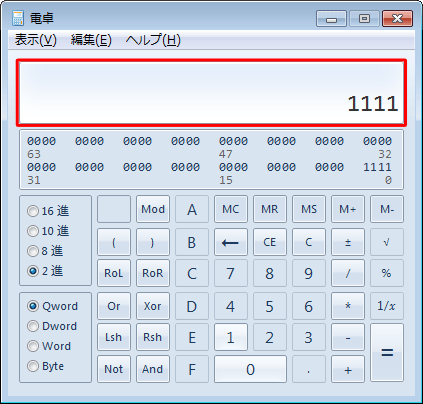The width and height of the screenshot is (423, 404).
Task: Open the 編集(E) menu
Action: pos(91,40)
